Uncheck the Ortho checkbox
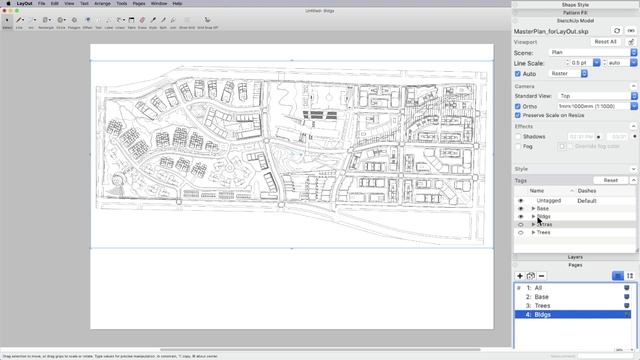Screen dimensions: 640x360 [x=518, y=106]
